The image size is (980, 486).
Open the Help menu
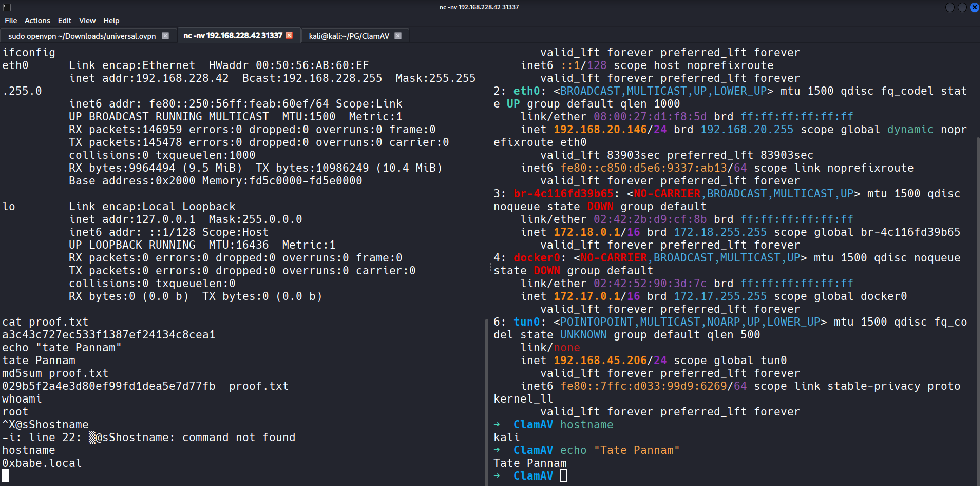111,21
